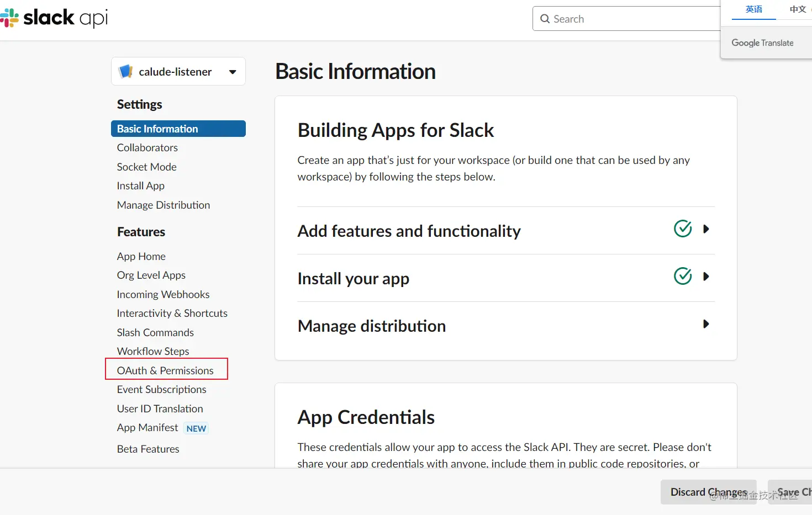The width and height of the screenshot is (812, 515).
Task: Open the calude-listener app dropdown
Action: [233, 72]
